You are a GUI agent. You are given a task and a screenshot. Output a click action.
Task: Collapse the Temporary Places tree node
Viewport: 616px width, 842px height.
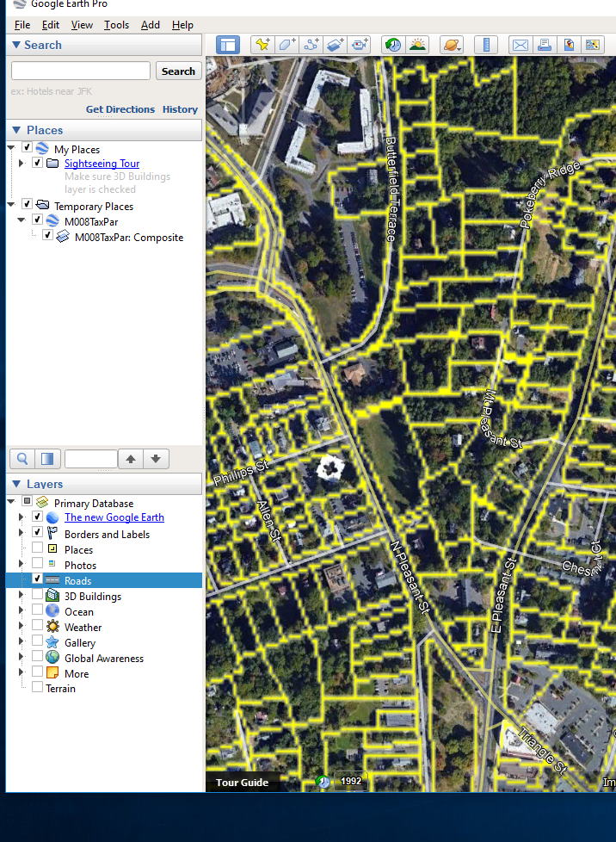pos(10,205)
